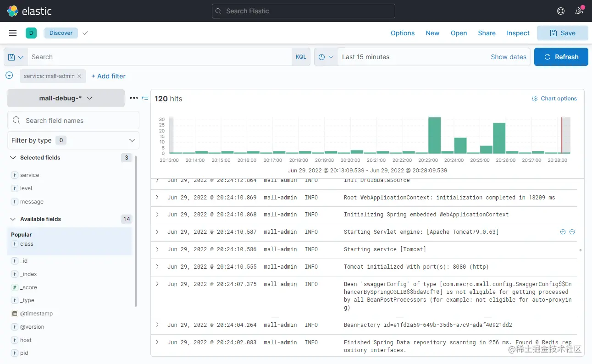Click the histogram bar near 20:26:00
592x364 pixels.
499,138
